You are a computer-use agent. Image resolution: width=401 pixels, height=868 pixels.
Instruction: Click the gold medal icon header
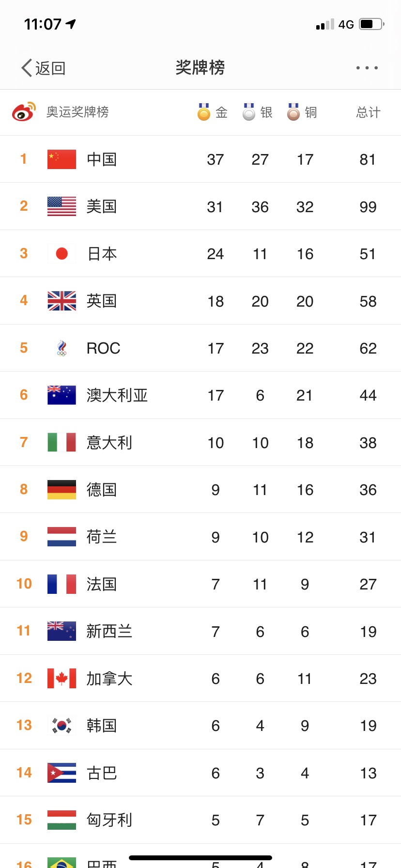(x=204, y=112)
